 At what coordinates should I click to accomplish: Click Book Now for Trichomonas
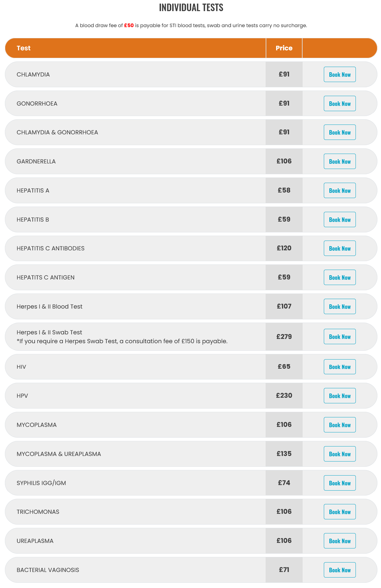click(340, 512)
